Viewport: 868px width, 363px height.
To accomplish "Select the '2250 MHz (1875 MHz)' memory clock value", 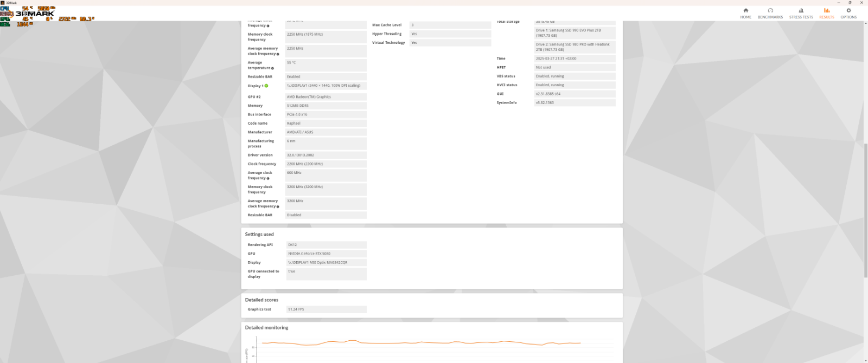I will [x=325, y=37].
